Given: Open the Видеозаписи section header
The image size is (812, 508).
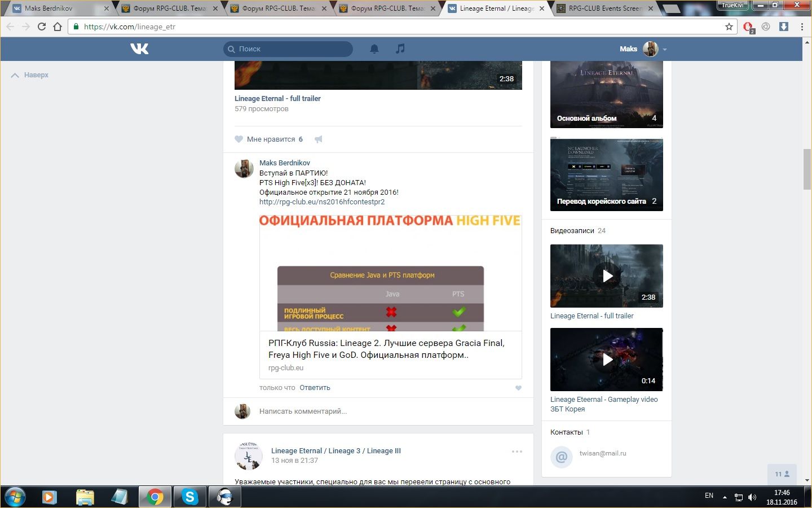Looking at the screenshot, I should [x=572, y=231].
